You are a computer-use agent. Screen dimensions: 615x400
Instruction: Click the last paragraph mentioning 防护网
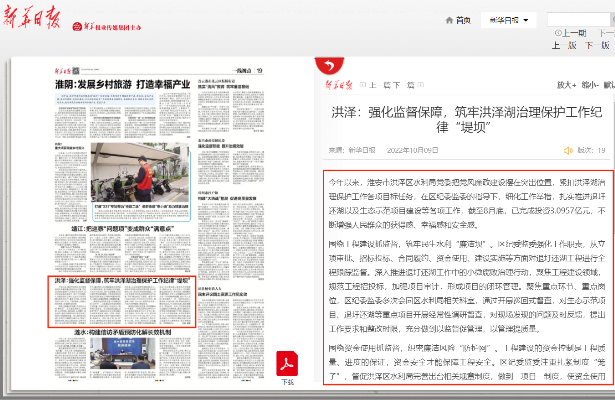click(x=467, y=362)
